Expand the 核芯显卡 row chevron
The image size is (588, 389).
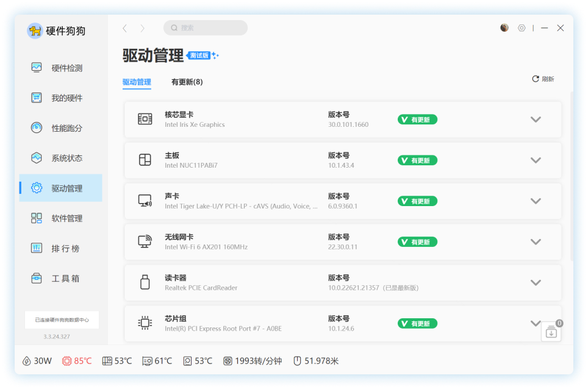[536, 120]
